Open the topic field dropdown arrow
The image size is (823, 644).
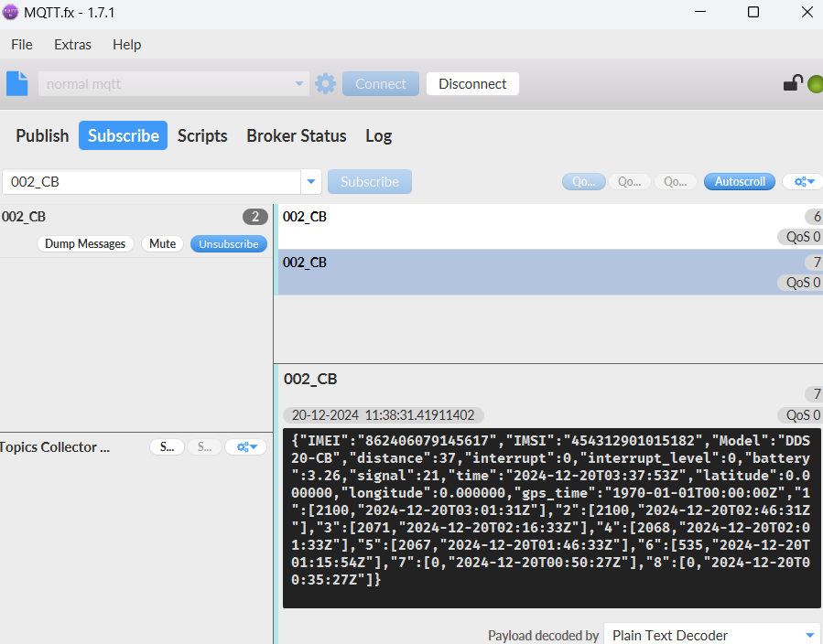tap(310, 181)
